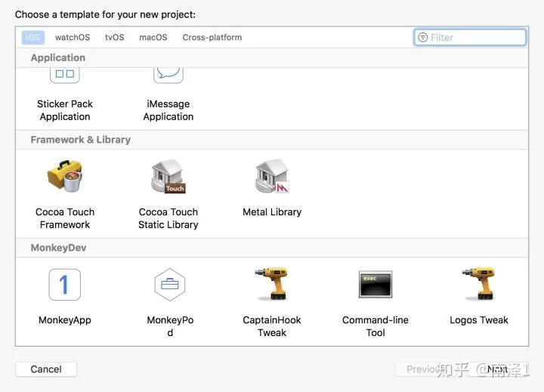The width and height of the screenshot is (544, 392).
Task: Click the "CaptainHook Tweak" label
Action: 272,326
